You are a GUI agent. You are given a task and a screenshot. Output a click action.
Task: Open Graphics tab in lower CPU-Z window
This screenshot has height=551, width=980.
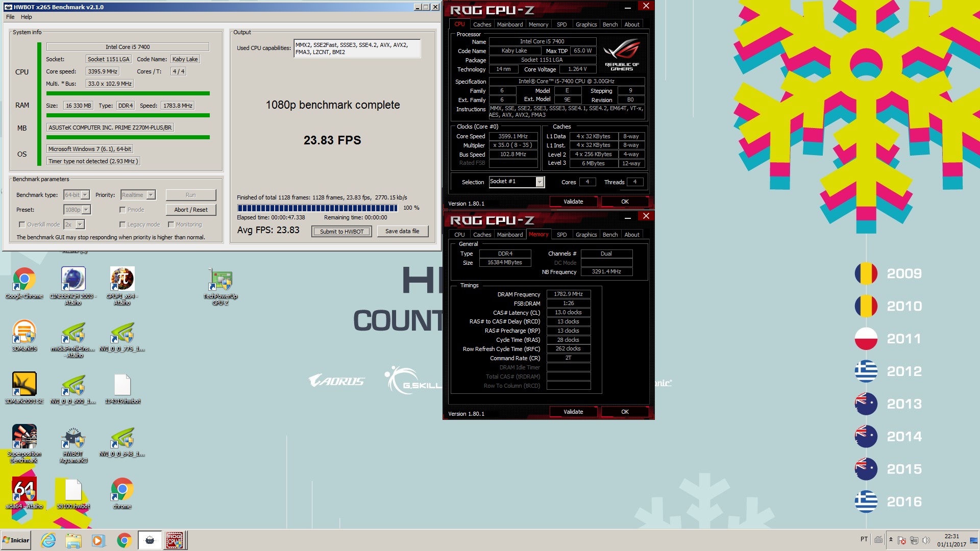pyautogui.click(x=586, y=235)
